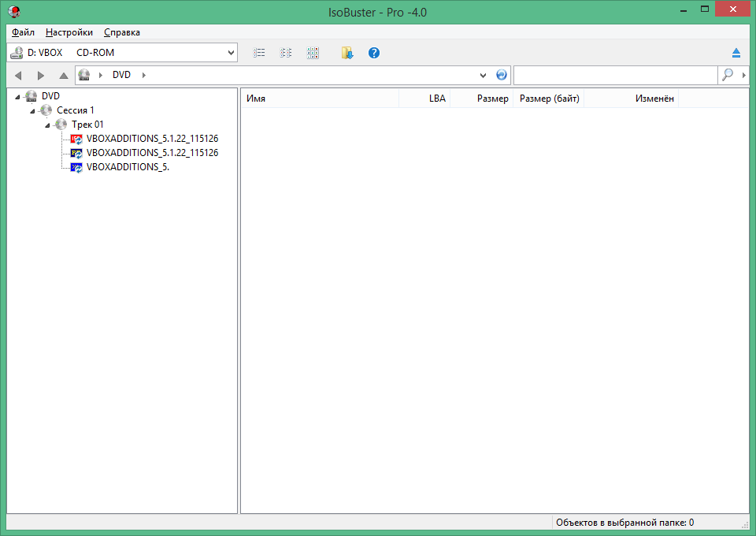Click the back navigation arrow
This screenshot has height=536, width=756.
tap(18, 76)
